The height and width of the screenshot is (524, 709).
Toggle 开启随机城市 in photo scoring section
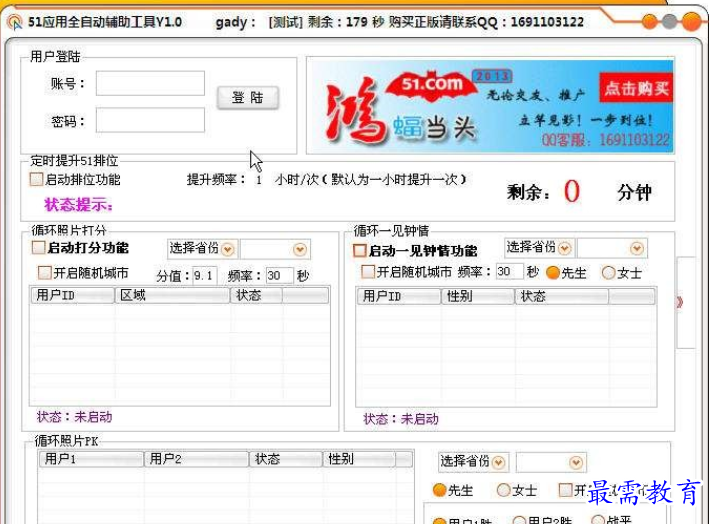point(45,272)
